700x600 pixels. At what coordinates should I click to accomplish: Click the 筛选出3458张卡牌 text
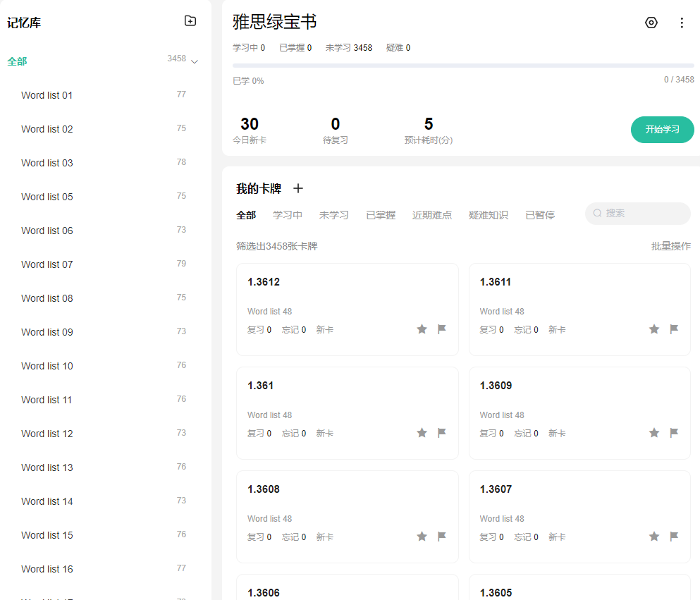pyautogui.click(x=277, y=246)
